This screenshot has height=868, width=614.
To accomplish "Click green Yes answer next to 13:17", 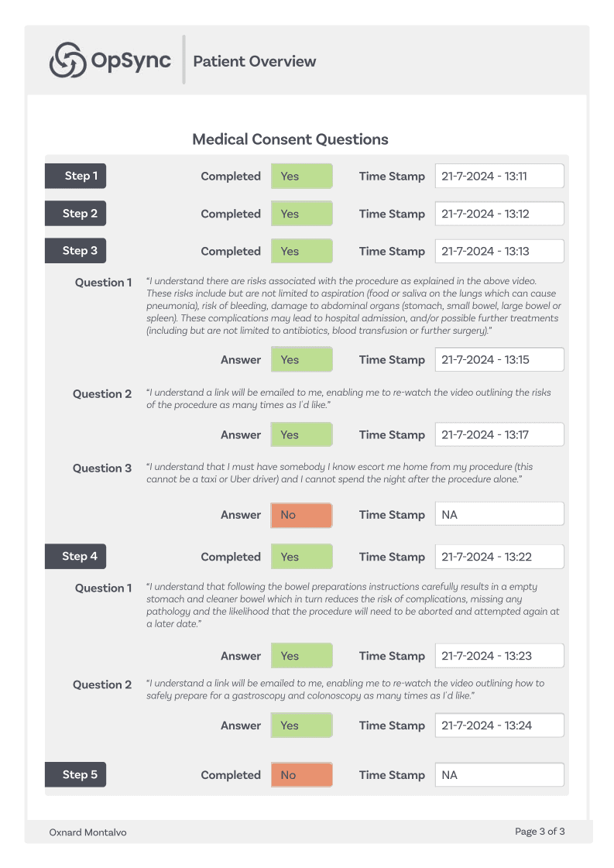I will [x=302, y=434].
